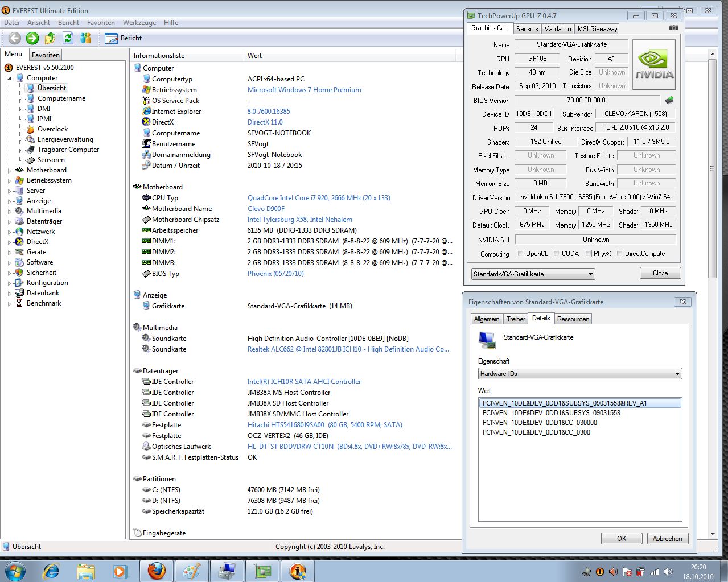Expand the Betriebssystem tree node

coord(9,180)
